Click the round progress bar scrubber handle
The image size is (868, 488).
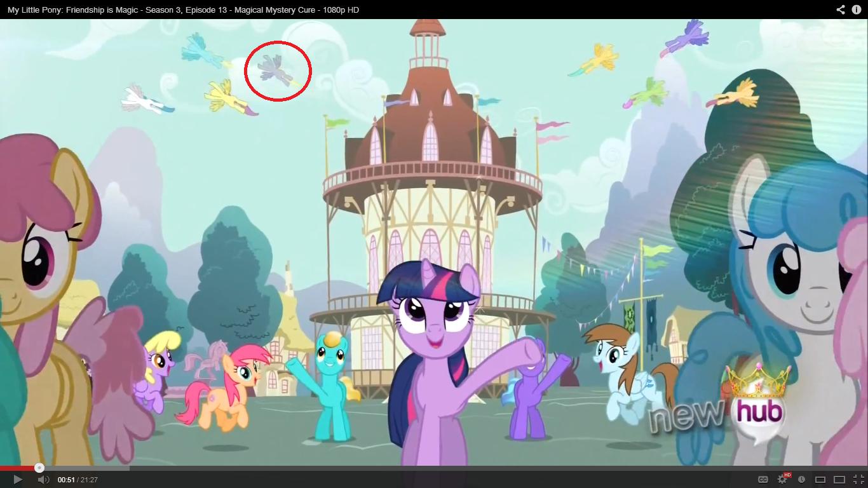tap(39, 468)
